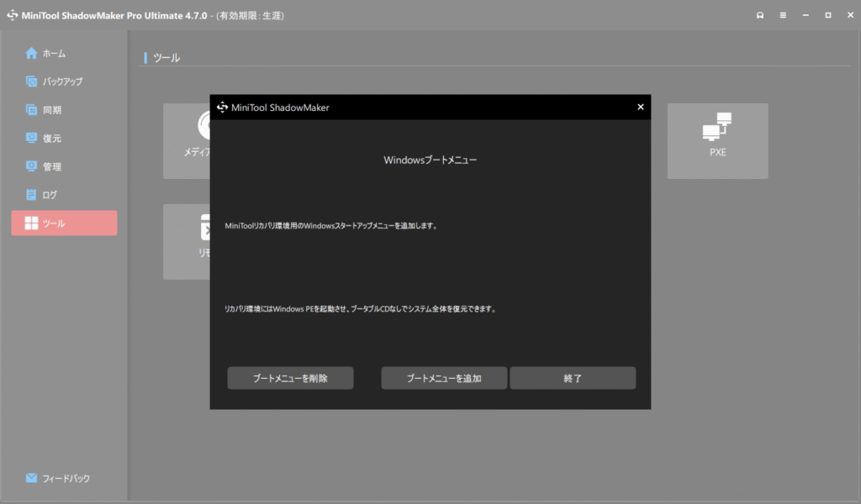The width and height of the screenshot is (861, 504).
Task: Click the envelope icon beside フィードバック
Action: pyautogui.click(x=31, y=478)
